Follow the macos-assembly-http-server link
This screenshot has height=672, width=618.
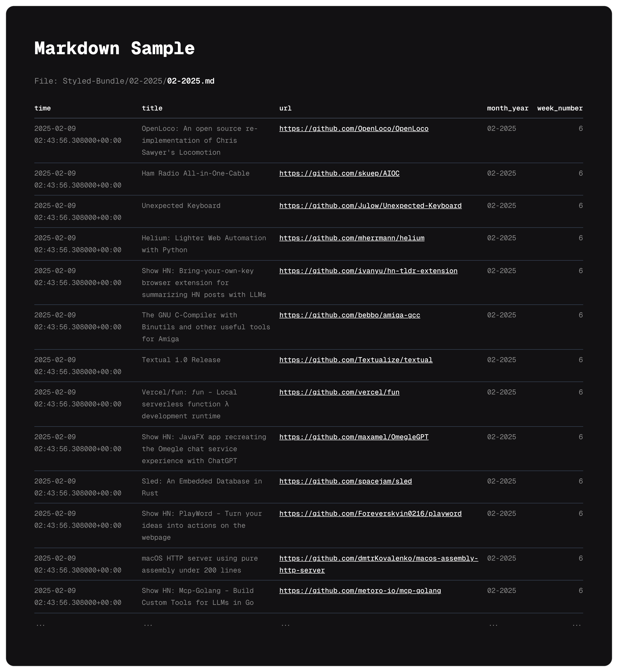point(379,558)
